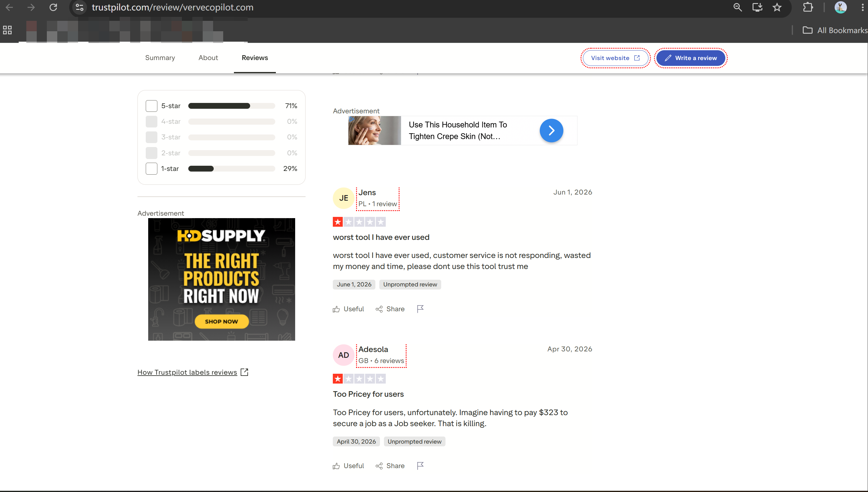Open reviewer Adesola's profile name

[373, 350]
